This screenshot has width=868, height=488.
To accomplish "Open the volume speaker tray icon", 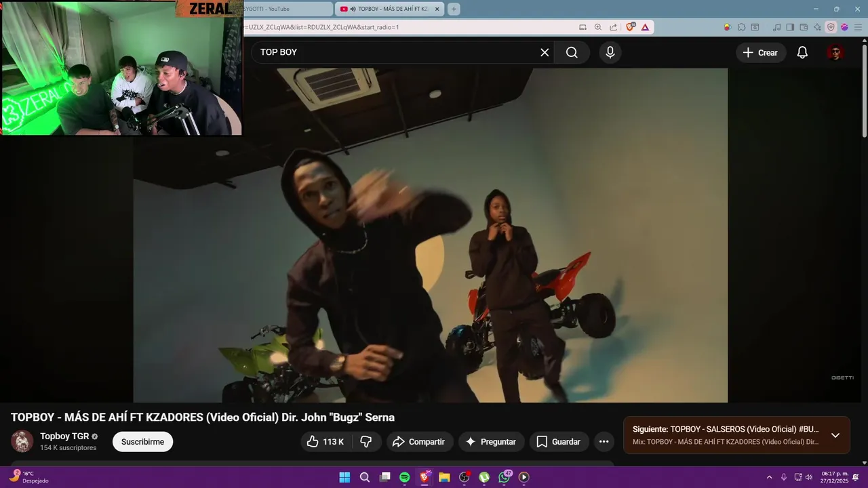I will coord(808,477).
